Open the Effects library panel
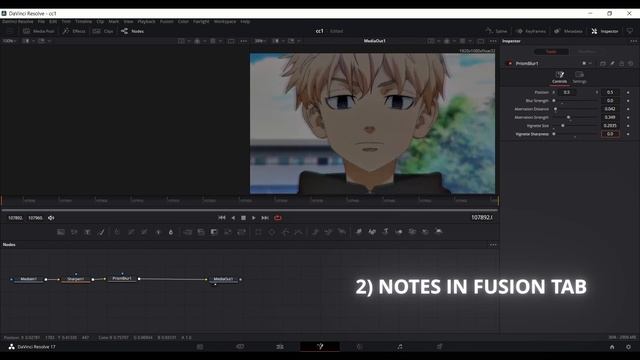The image size is (640, 360). tap(74, 31)
